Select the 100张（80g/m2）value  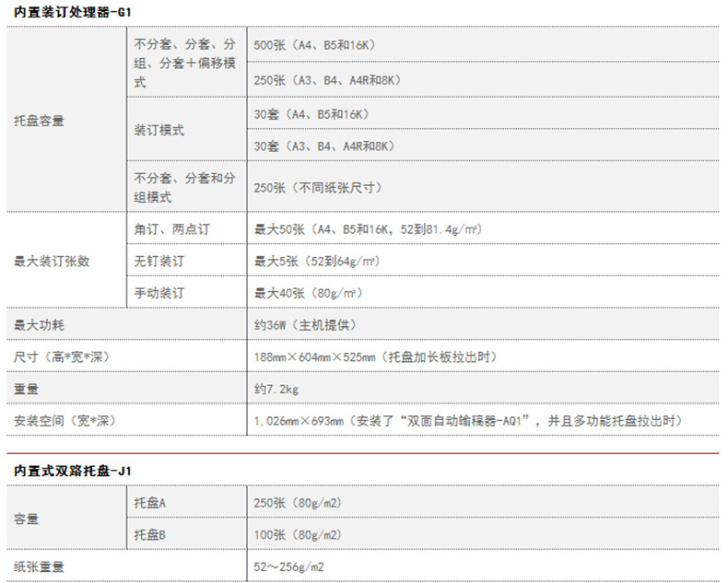[297, 535]
